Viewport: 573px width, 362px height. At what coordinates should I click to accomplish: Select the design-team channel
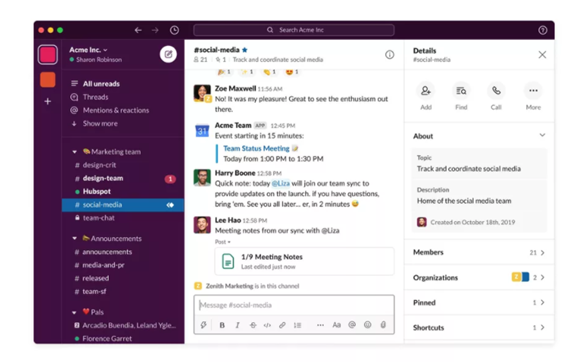pos(103,178)
